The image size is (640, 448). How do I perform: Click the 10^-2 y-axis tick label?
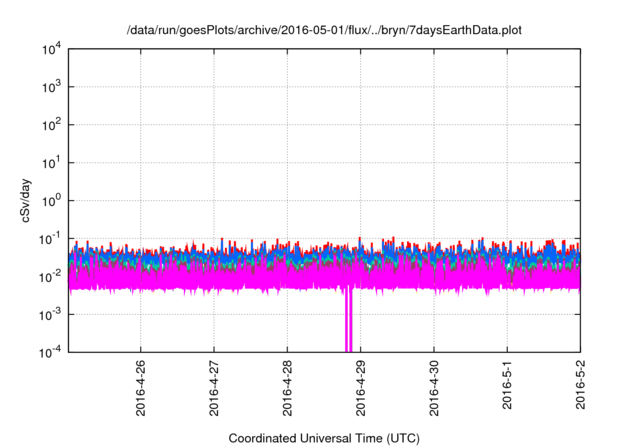pos(50,276)
